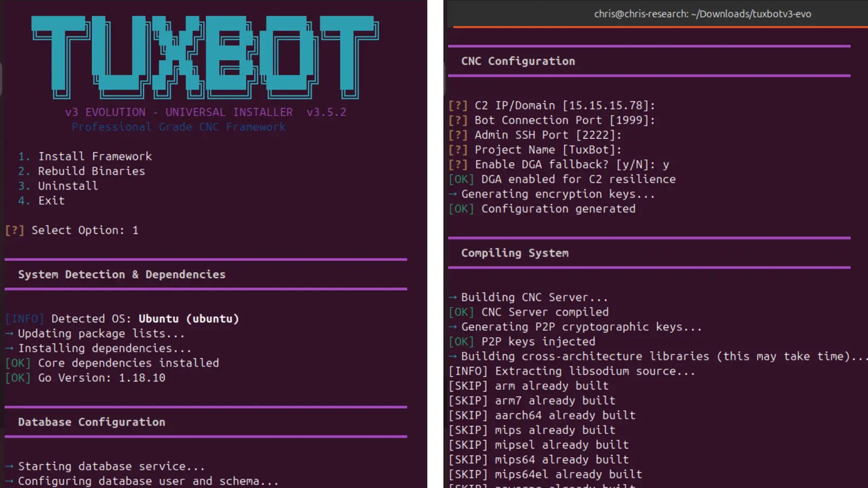Click the 'v3 EVOLUTION - UNIVERSAL INSTALLER v3.5.2' subtitle
The height and width of the screenshot is (488, 868).
(206, 112)
